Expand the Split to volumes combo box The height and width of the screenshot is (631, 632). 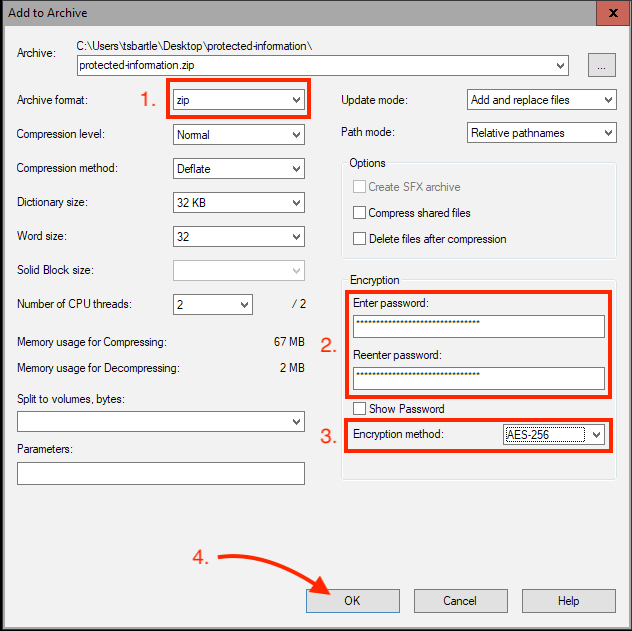(x=161, y=421)
